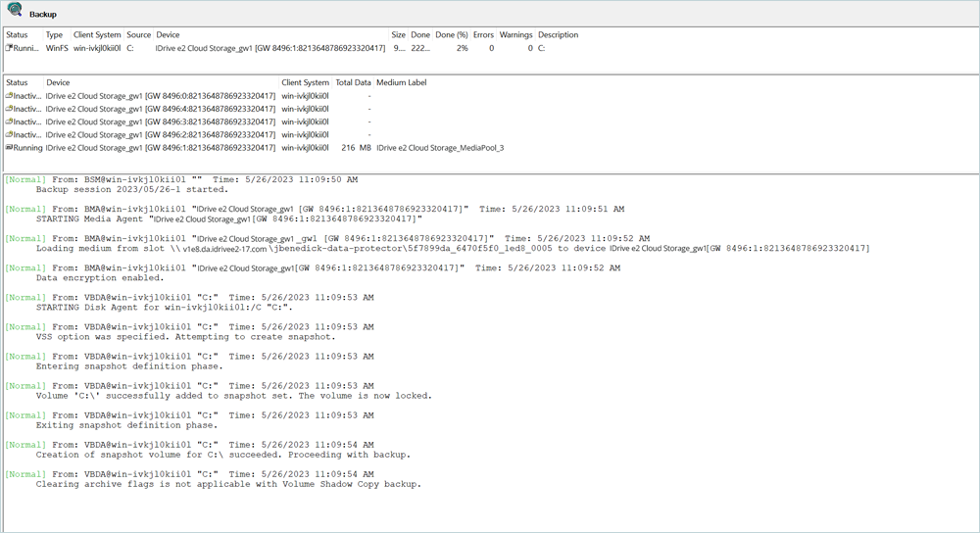Click the Done column header next to Size
Screen dimensions: 980x533
pos(420,35)
